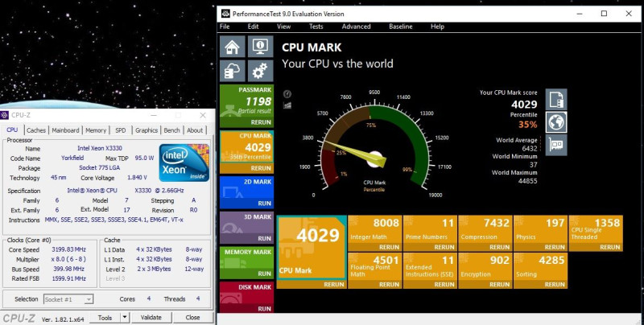Click the Core Speed 3199.83 MHz value
644x325 pixels.
coord(68,249)
